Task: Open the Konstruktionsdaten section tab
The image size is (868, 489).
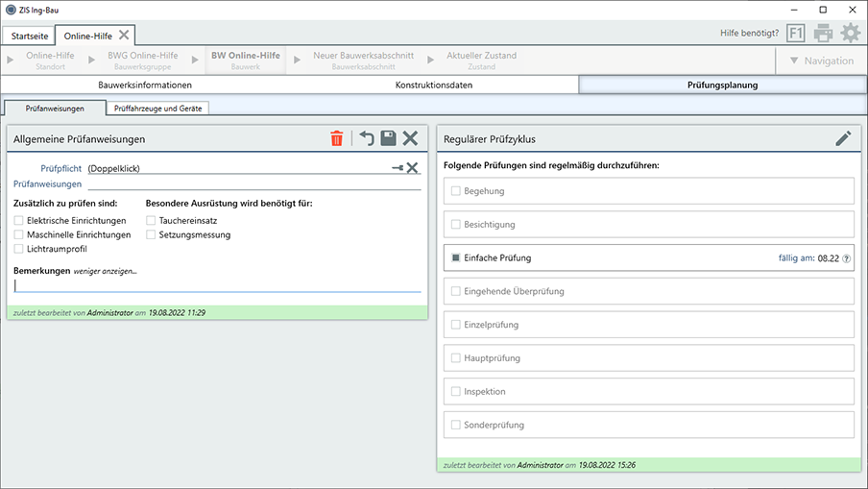Action: click(x=434, y=85)
